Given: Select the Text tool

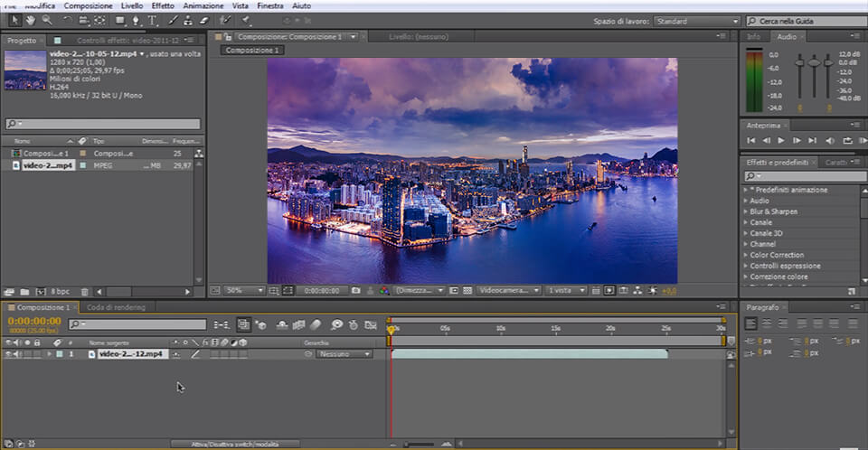Looking at the screenshot, I should click(152, 21).
